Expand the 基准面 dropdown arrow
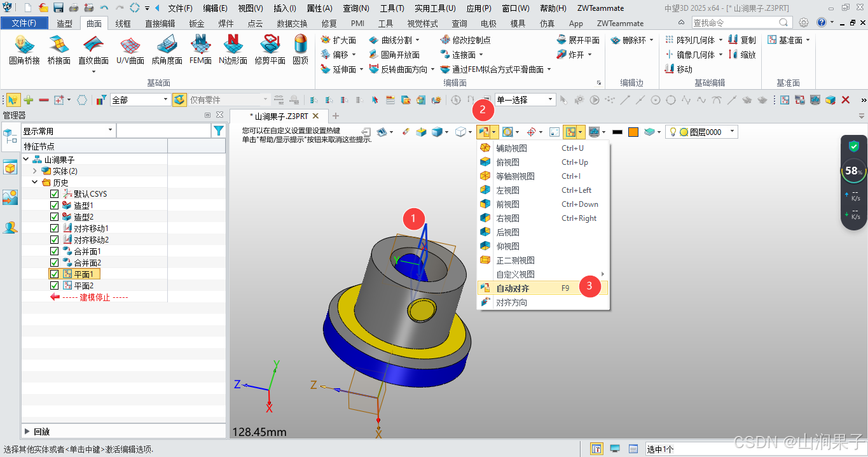Screen dimensions: 868x457 (808, 40)
